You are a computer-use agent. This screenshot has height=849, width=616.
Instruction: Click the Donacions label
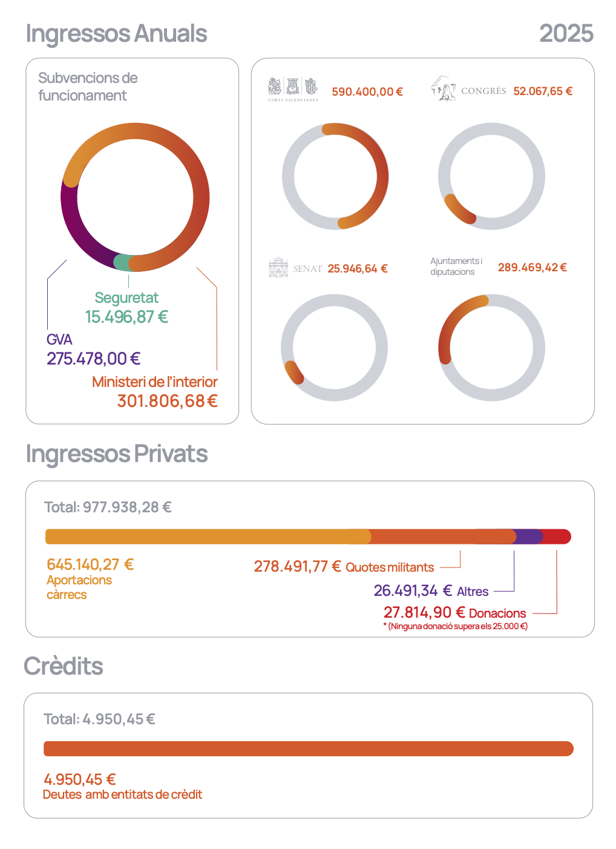497,613
